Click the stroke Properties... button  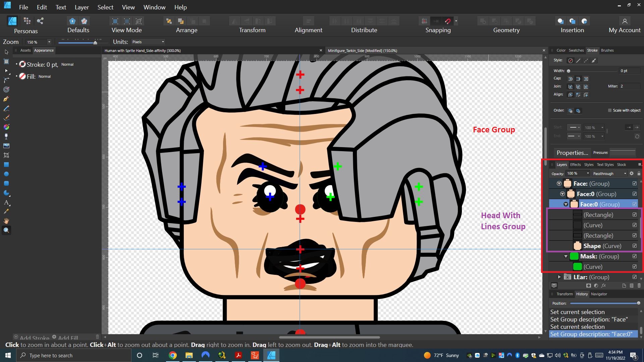tap(572, 153)
